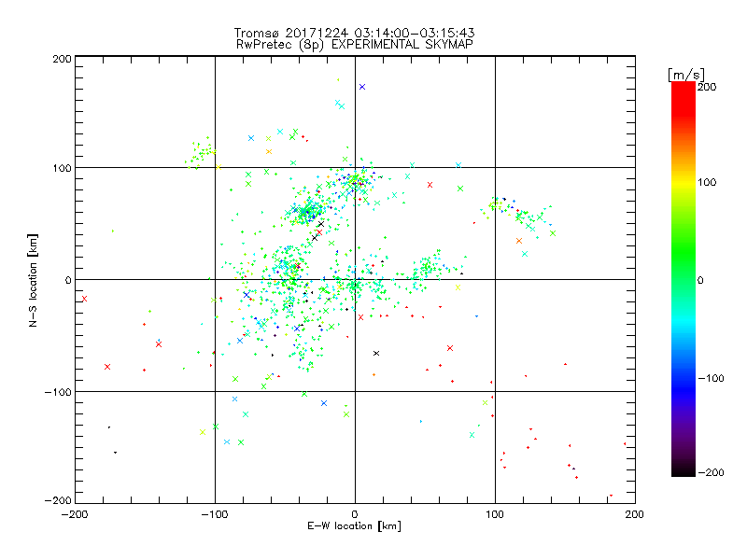Select the '100' tick on the N-S axis
Screen dimensions: 747x560
tap(62, 168)
